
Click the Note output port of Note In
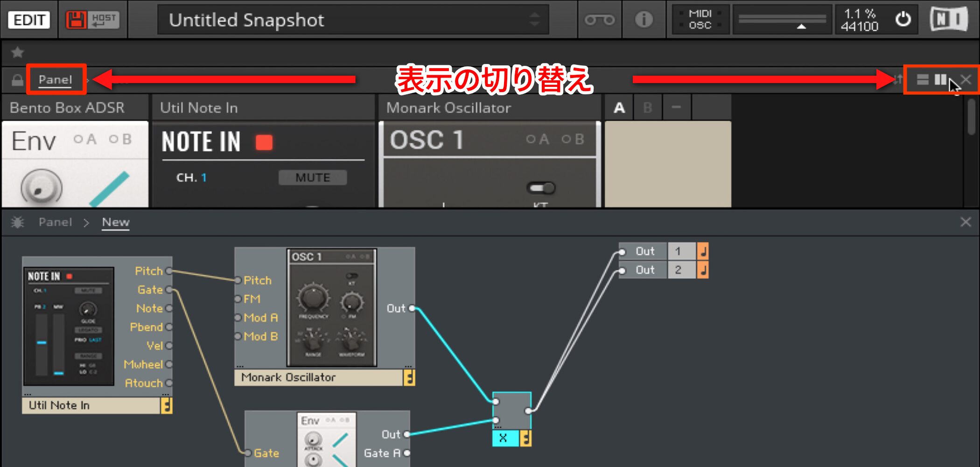pyautogui.click(x=169, y=308)
